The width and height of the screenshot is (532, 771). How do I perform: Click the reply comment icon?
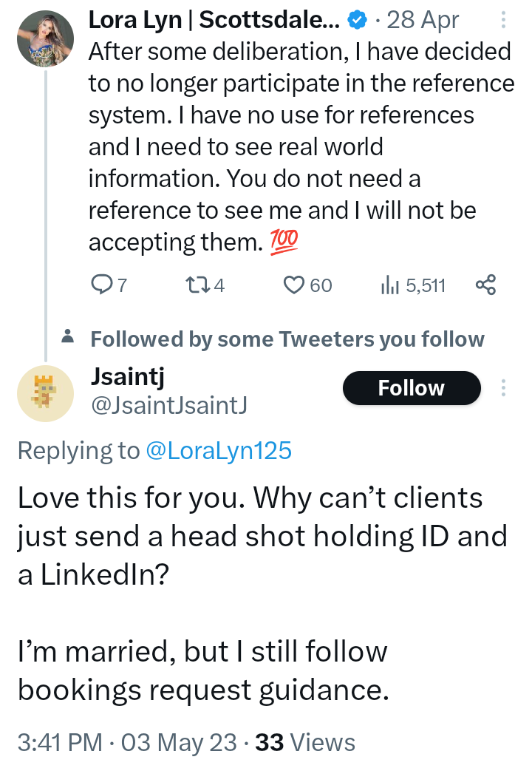(100, 285)
